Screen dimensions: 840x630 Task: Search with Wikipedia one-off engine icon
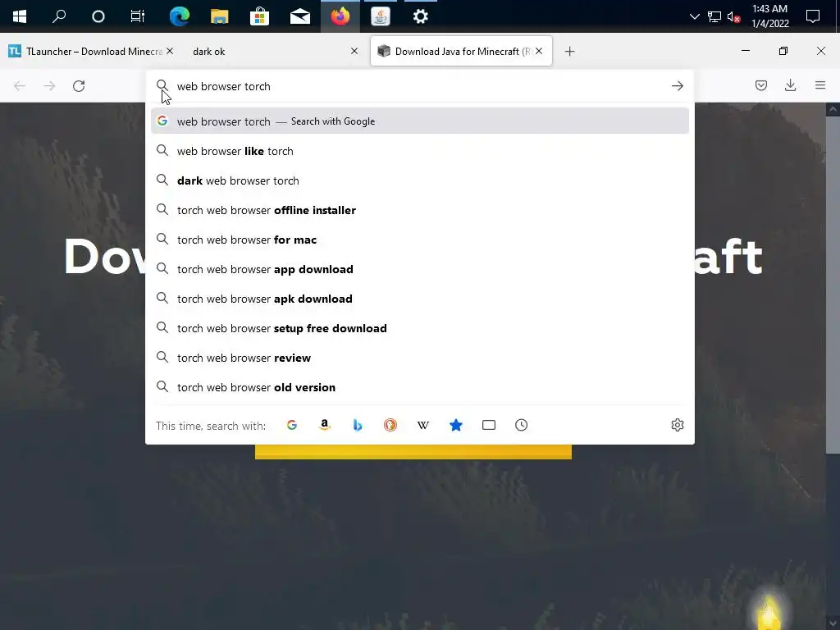click(x=423, y=425)
